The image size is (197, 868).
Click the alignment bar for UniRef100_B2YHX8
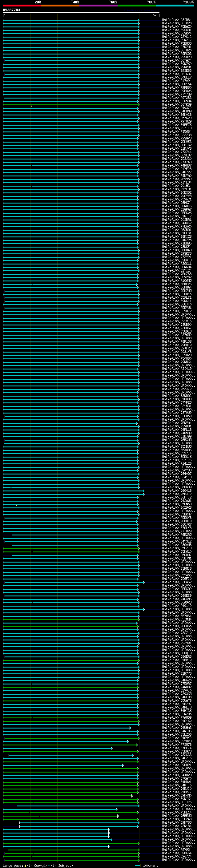pos(66,742)
